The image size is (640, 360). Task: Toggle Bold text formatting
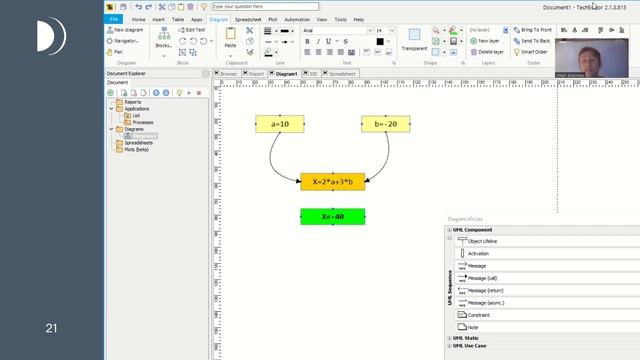pyautogui.click(x=307, y=41)
